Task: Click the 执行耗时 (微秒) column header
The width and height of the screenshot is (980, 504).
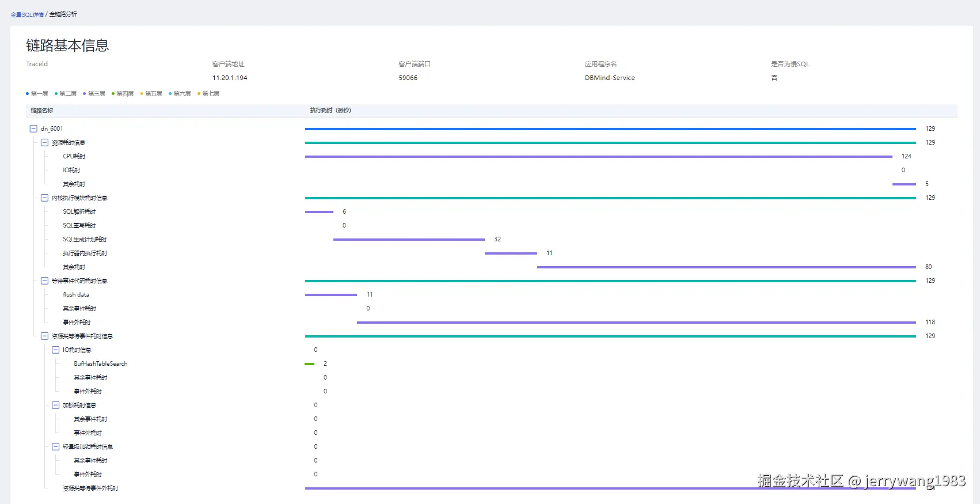Action: [331, 111]
